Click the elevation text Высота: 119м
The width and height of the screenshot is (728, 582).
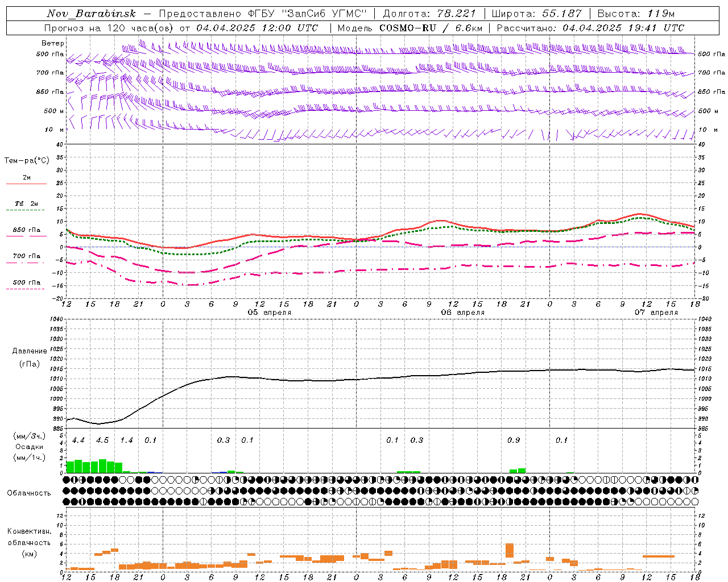point(636,14)
